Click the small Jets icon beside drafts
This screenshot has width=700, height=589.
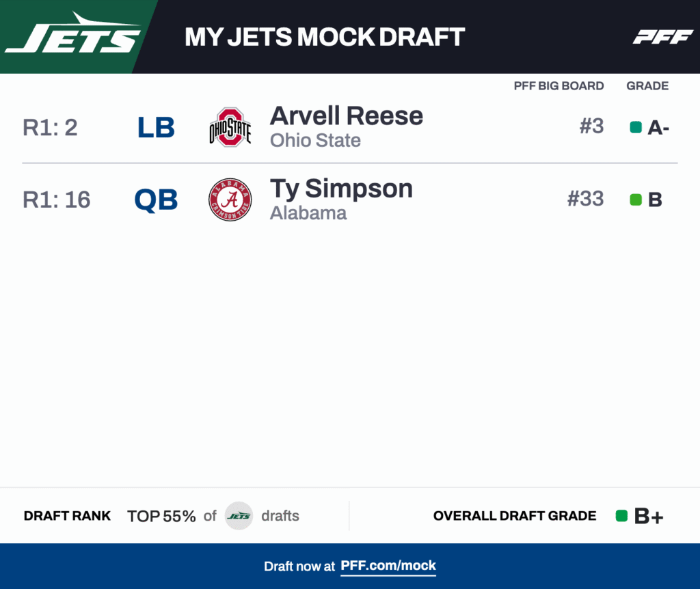(x=239, y=516)
